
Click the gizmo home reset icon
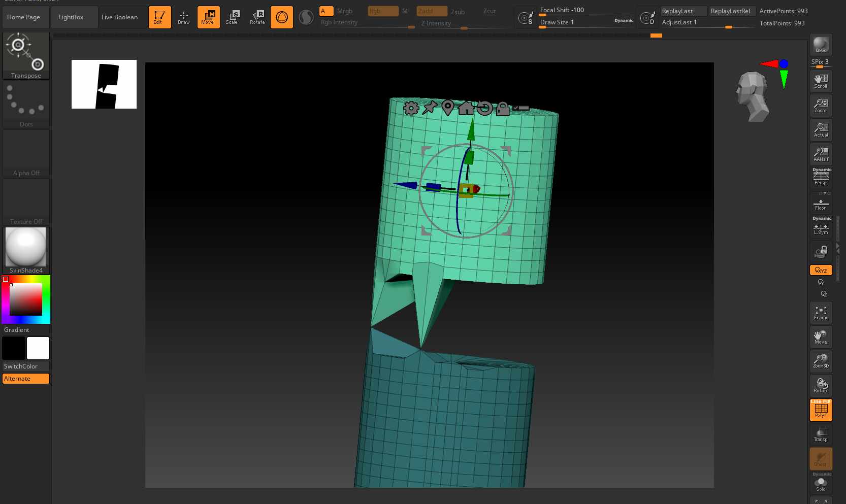coord(466,108)
